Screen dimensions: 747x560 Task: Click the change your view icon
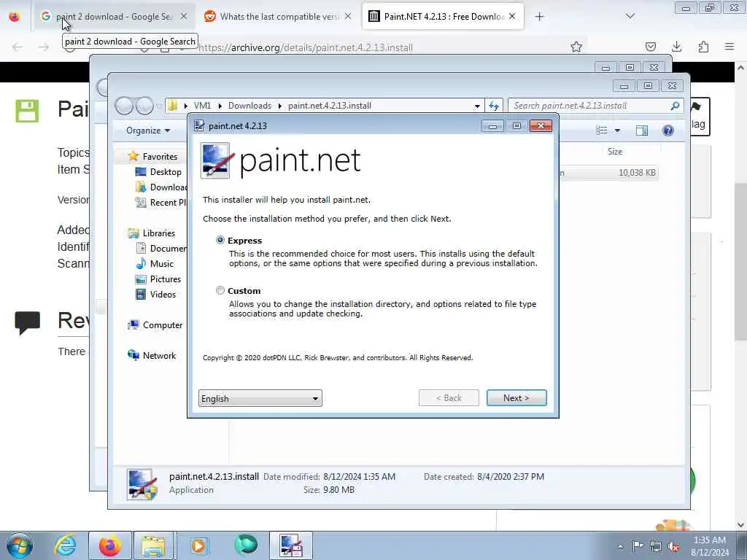601,131
